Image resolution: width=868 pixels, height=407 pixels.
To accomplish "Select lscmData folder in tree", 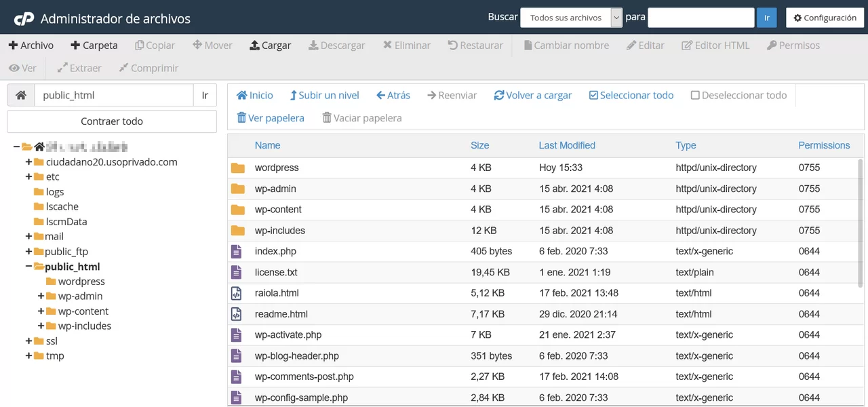I will (x=66, y=222).
